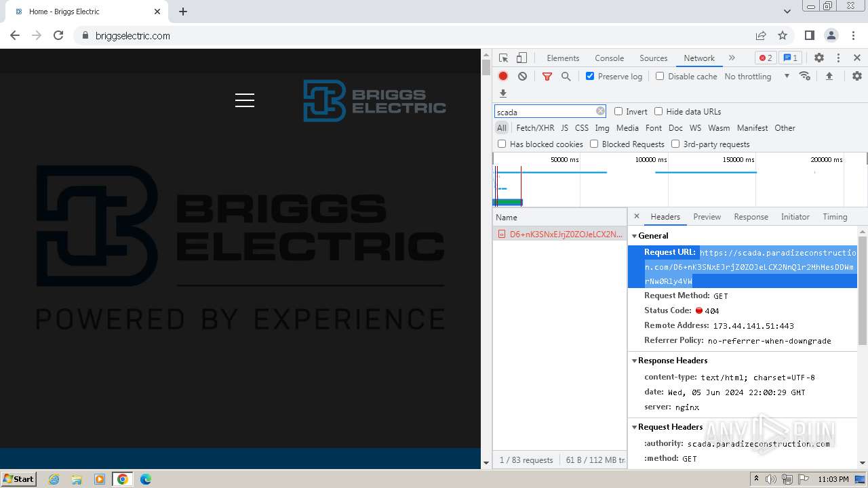Click the record network log button
Viewport: 868px width, 488px height.
tap(503, 77)
